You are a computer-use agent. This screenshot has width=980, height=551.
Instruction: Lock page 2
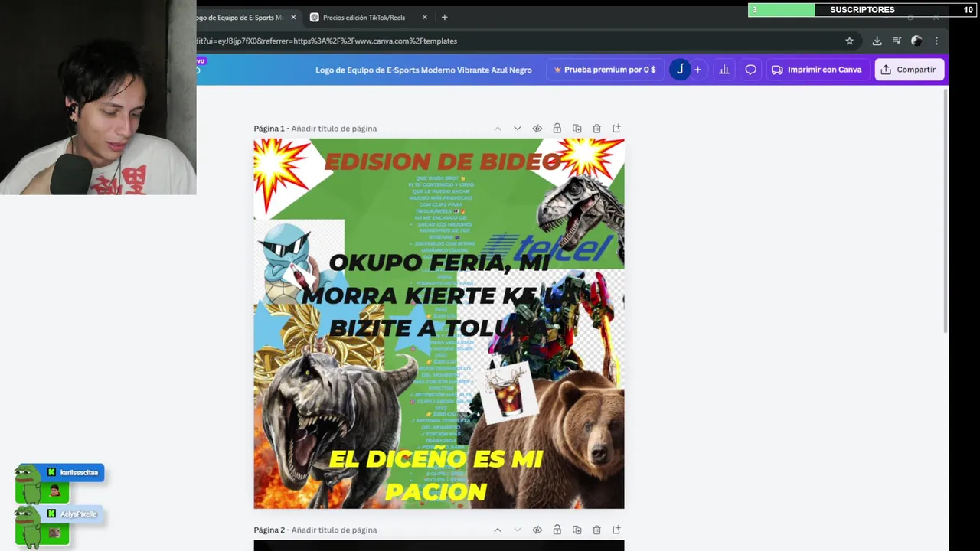[557, 530]
